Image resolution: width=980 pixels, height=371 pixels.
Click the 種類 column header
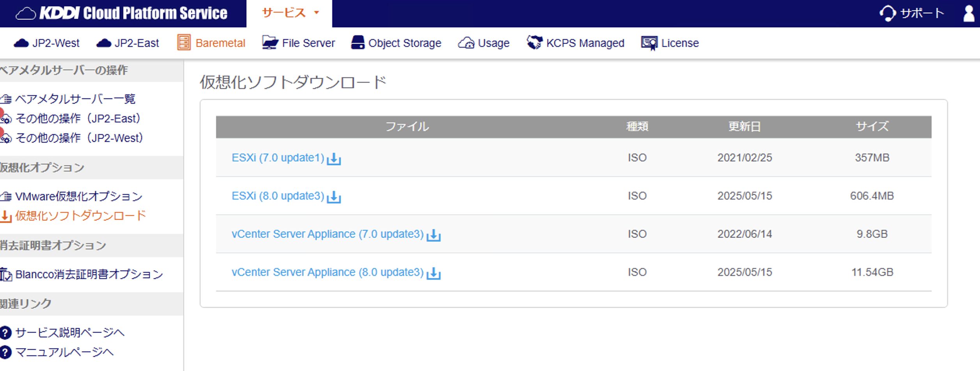pos(637,127)
